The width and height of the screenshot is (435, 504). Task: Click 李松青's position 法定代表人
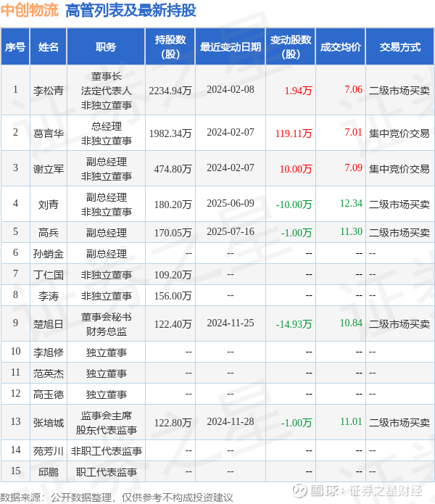click(x=106, y=91)
